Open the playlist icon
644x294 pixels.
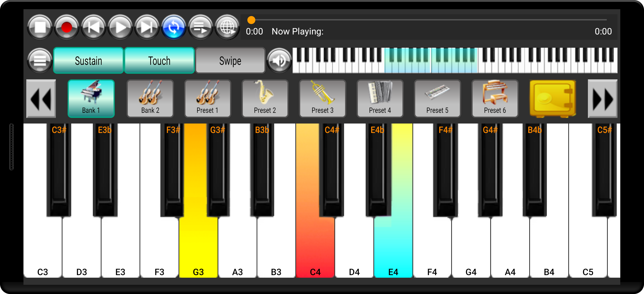coord(200,27)
